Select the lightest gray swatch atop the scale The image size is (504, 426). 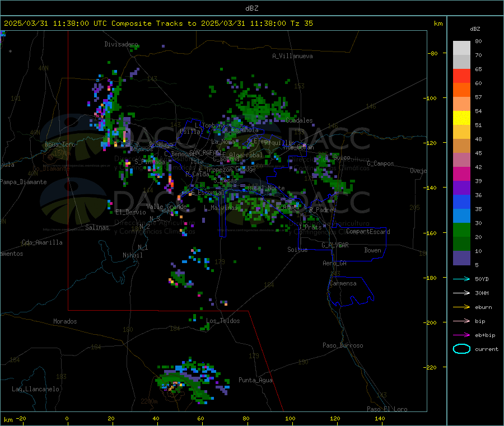pos(461,48)
